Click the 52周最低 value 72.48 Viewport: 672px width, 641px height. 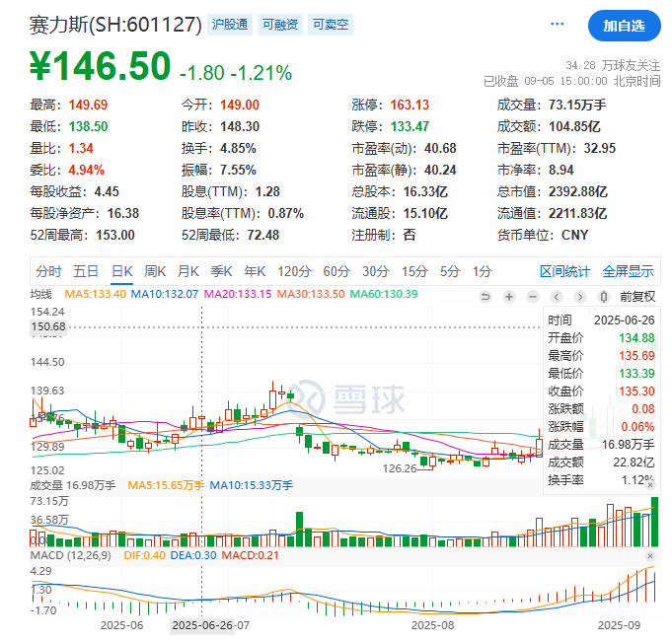(263, 235)
